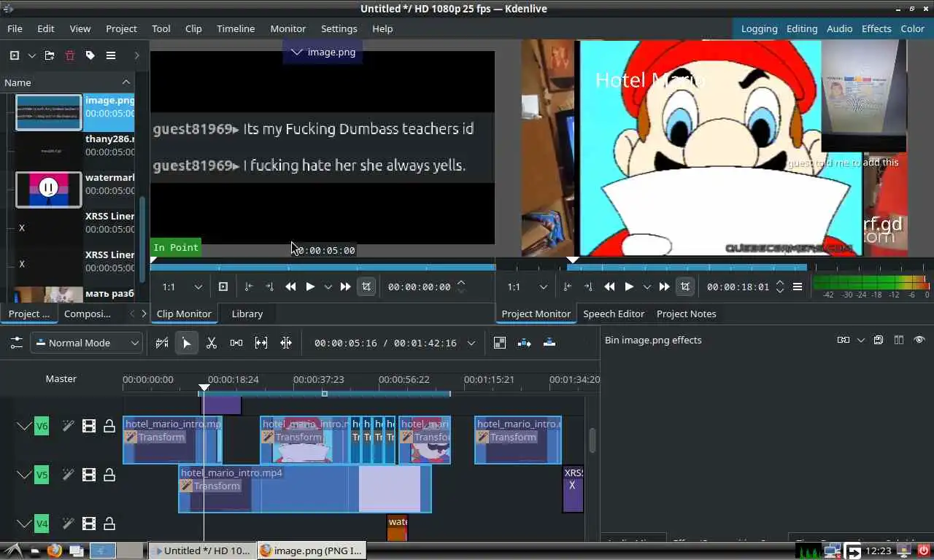Sort bin by Name column header
Image resolution: width=934 pixels, height=560 pixels.
click(67, 82)
